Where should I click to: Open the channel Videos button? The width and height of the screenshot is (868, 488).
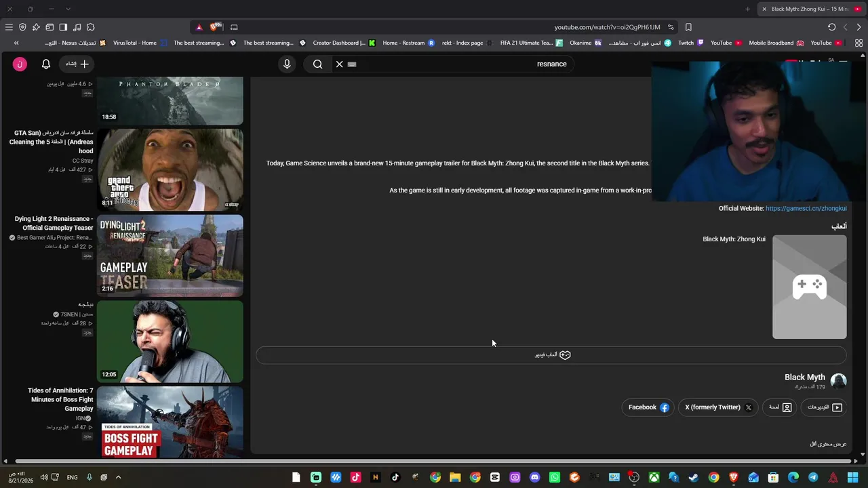825,407
